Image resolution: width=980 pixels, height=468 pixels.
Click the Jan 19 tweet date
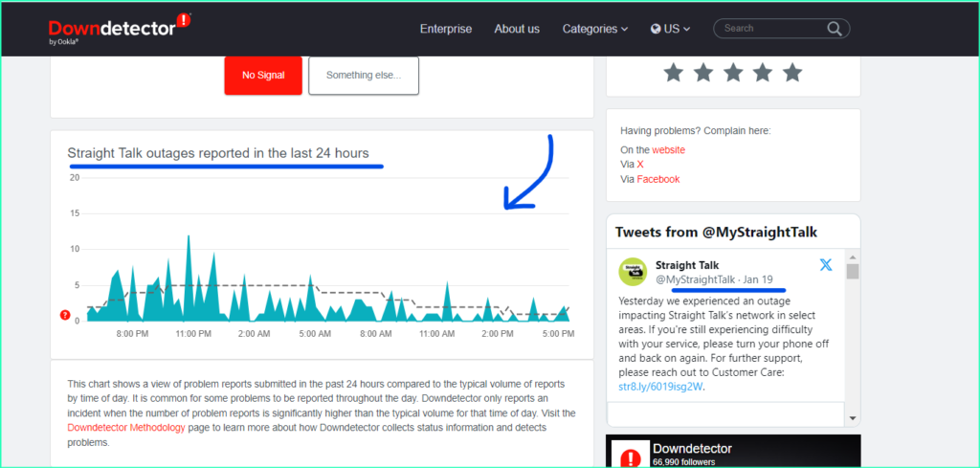(759, 279)
